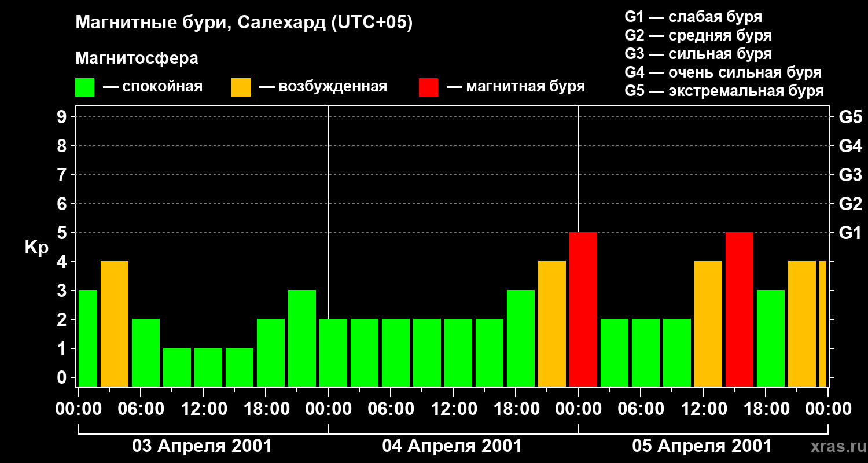Click the G5 label on right axis
The width and height of the screenshot is (868, 463).
coord(851,117)
